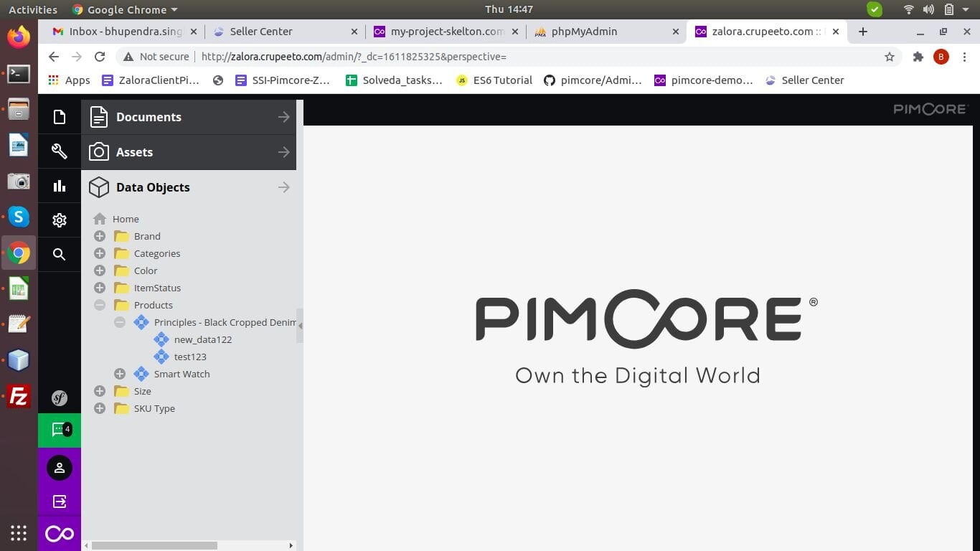The width and height of the screenshot is (980, 551).
Task: Select test123 in the tree
Action: pyautogui.click(x=190, y=357)
